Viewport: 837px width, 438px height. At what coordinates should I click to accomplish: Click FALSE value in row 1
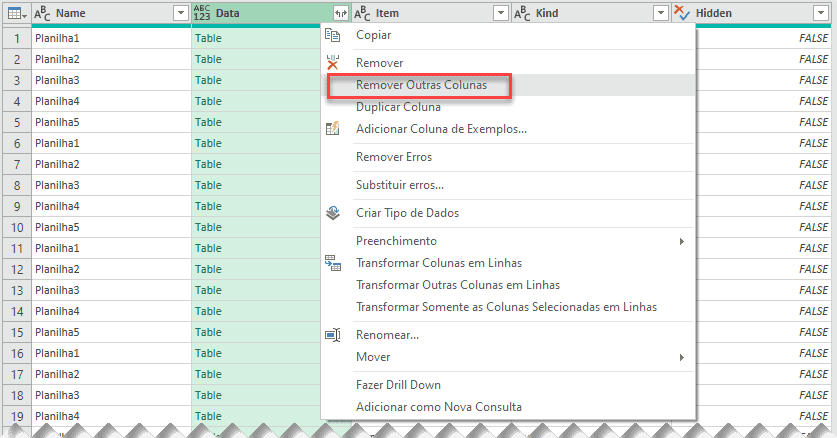(x=814, y=38)
